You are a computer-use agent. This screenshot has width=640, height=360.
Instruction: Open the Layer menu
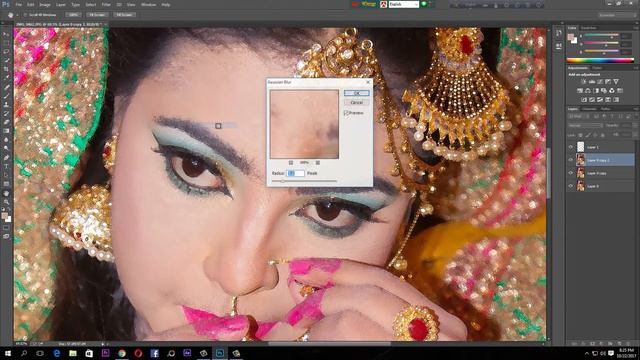coord(60,4)
